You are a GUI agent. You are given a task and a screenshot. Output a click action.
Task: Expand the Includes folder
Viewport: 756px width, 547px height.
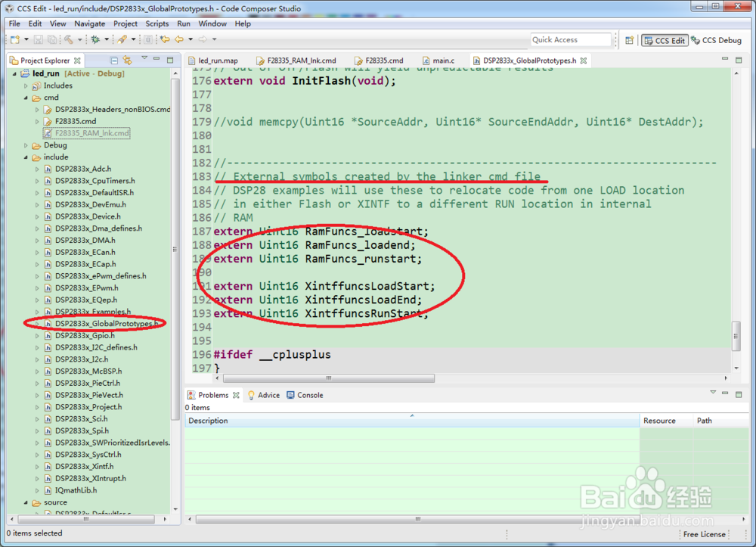click(x=26, y=85)
